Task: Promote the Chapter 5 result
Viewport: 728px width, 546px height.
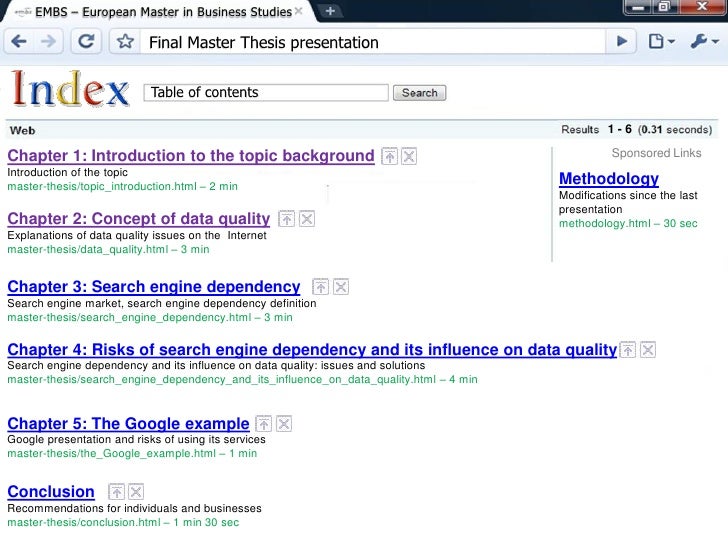Action: pos(263,423)
